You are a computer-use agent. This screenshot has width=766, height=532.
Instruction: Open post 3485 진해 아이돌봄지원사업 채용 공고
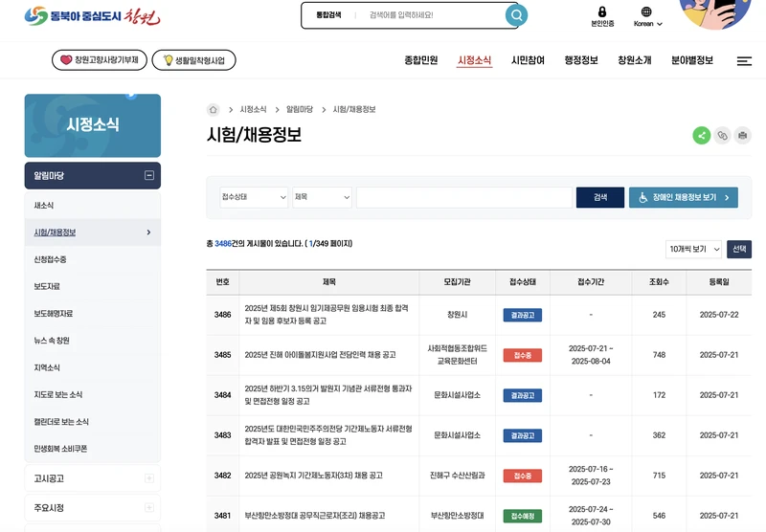point(320,355)
